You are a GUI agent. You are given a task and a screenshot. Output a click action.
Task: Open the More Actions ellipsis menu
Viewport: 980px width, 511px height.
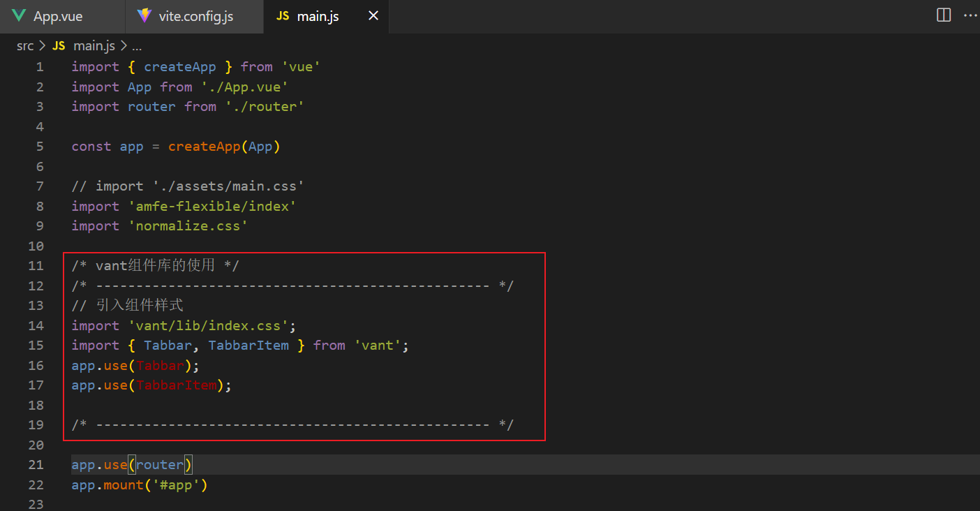pyautogui.click(x=972, y=15)
